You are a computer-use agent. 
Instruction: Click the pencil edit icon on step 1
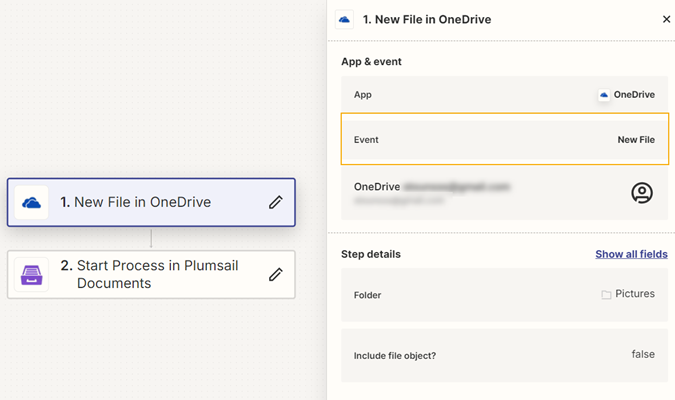click(276, 202)
